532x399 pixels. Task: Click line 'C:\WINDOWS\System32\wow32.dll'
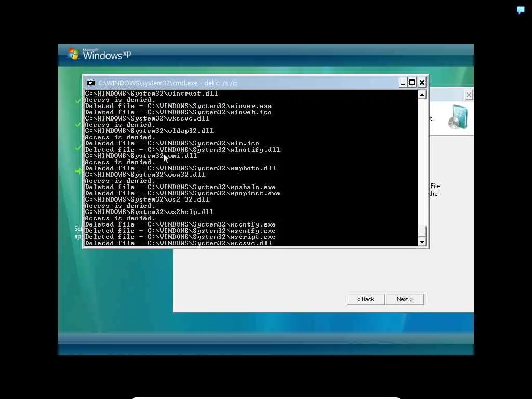click(x=145, y=175)
